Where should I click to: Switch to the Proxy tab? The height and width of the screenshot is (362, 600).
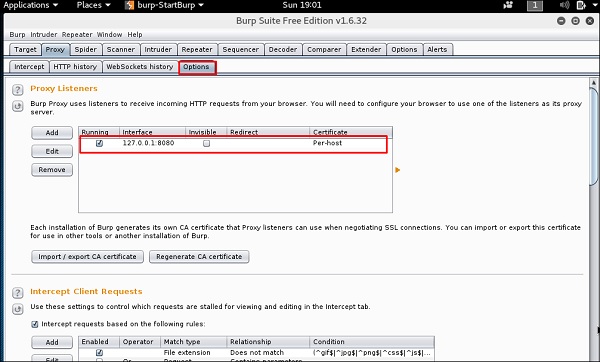55,49
